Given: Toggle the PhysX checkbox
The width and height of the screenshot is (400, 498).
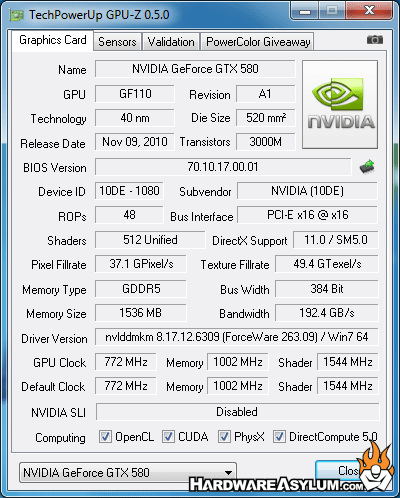Looking at the screenshot, I should (x=224, y=437).
